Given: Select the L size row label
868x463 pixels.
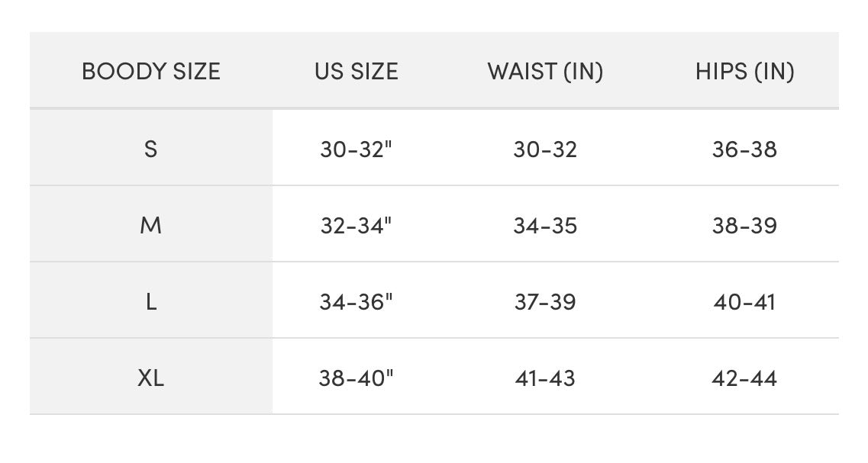Looking at the screenshot, I should (151, 302).
